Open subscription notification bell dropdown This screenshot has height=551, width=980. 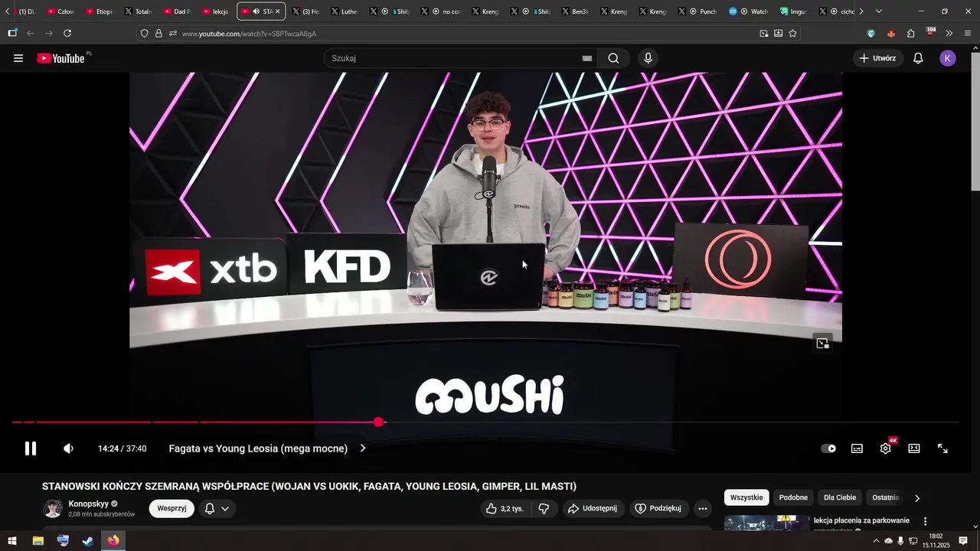tap(217, 508)
